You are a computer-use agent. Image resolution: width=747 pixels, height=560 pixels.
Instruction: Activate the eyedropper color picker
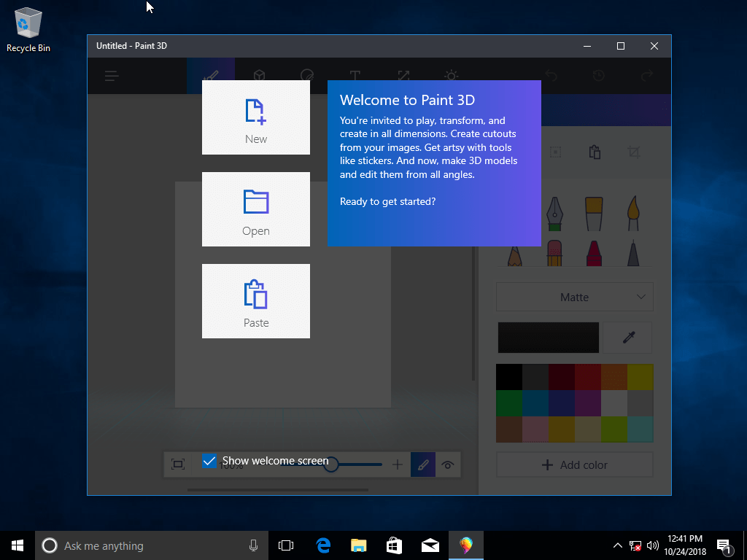tap(628, 338)
